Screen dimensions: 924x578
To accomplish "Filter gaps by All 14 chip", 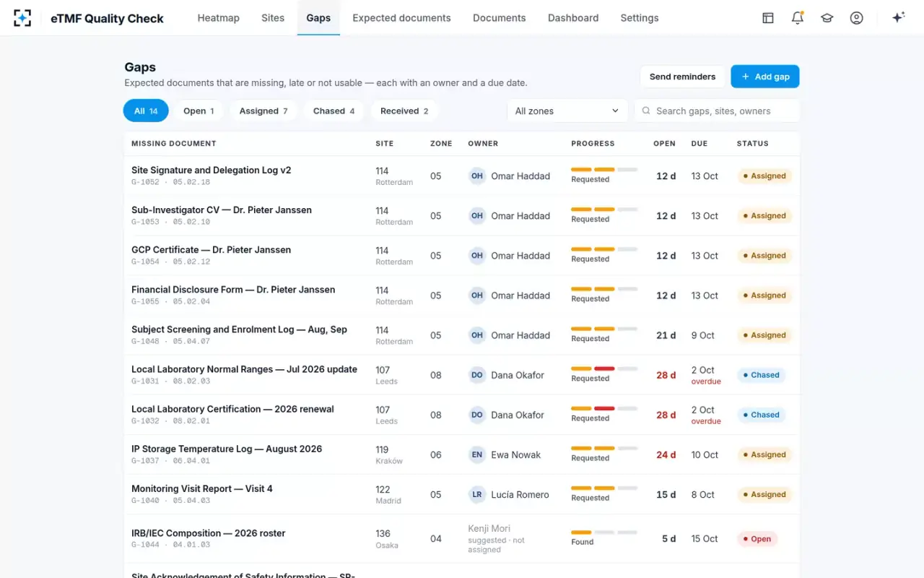I will click(x=146, y=111).
